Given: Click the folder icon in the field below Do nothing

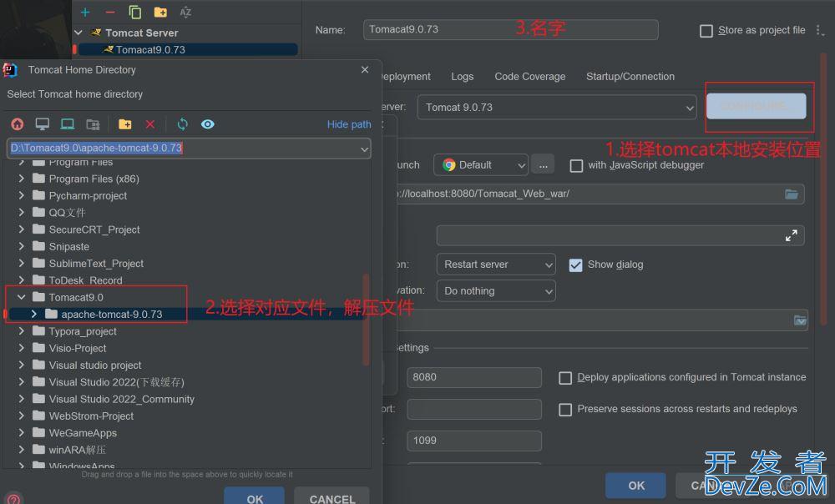Looking at the screenshot, I should 800,320.
